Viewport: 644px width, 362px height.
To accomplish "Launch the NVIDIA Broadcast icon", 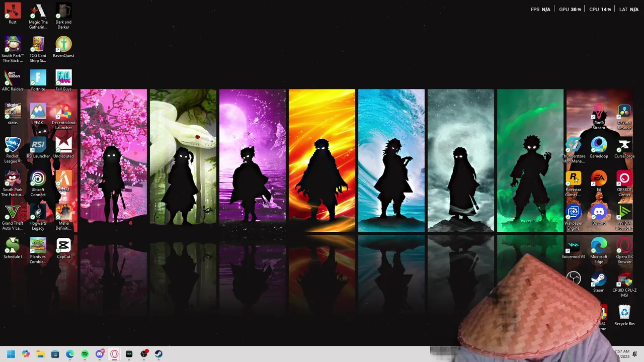I will (624, 217).
